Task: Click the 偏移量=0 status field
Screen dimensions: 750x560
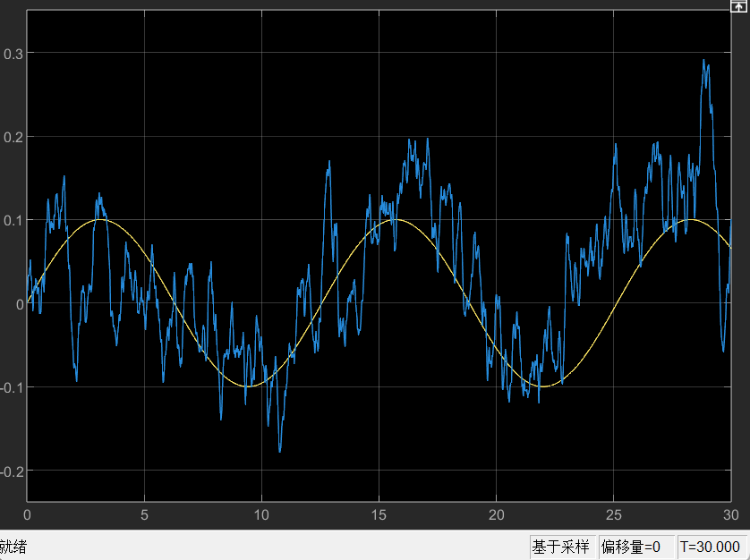Action: click(630, 547)
